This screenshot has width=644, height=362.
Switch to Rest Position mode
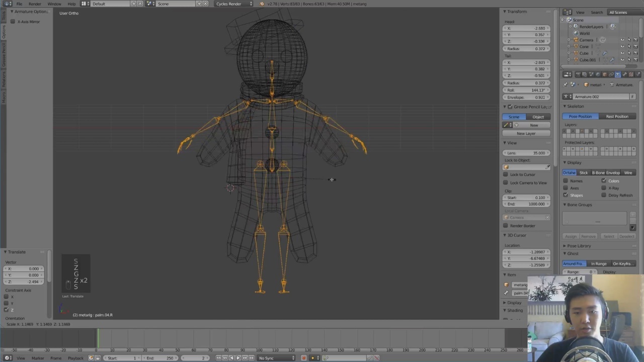coord(617,116)
